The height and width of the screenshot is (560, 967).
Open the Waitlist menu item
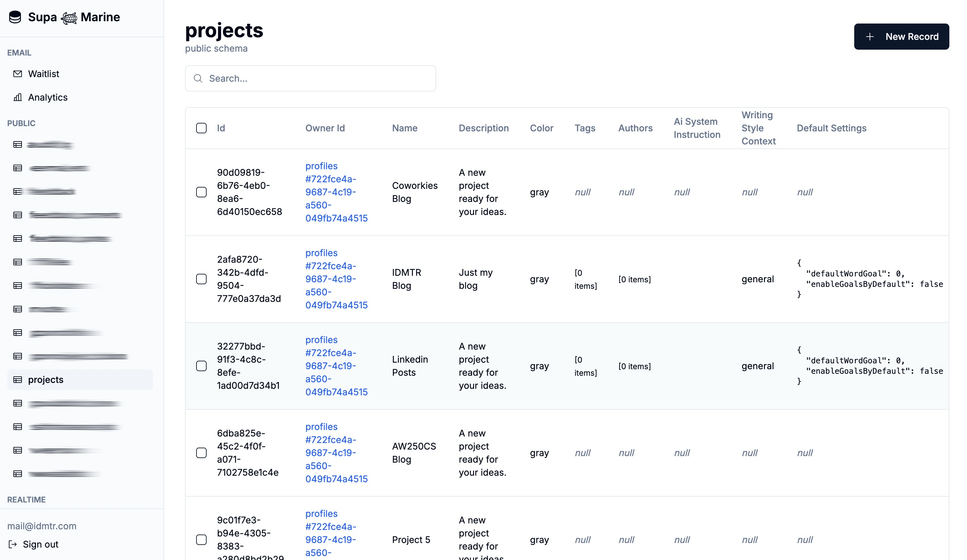pos(43,74)
